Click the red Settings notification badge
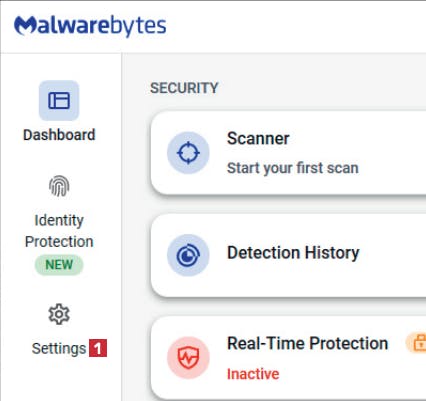 click(98, 348)
